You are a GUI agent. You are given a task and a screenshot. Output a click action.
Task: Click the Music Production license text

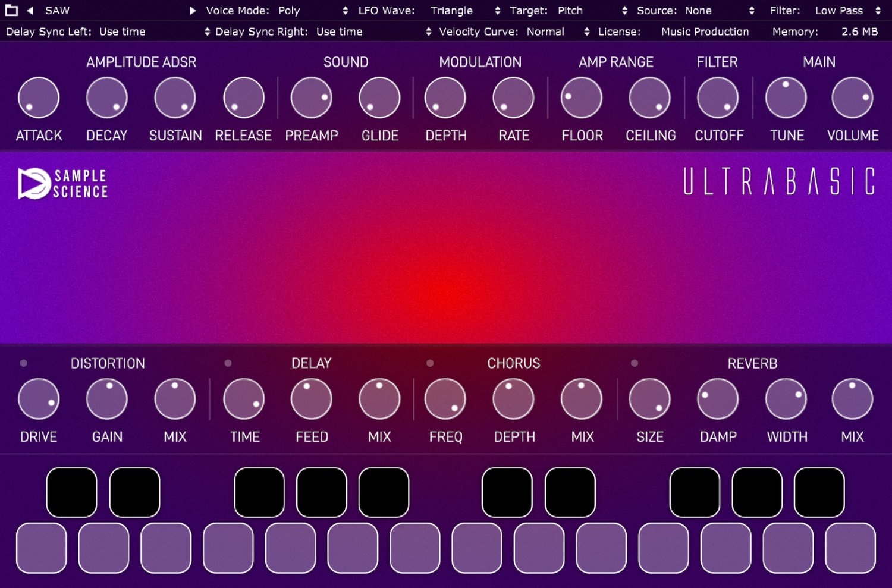(x=705, y=32)
